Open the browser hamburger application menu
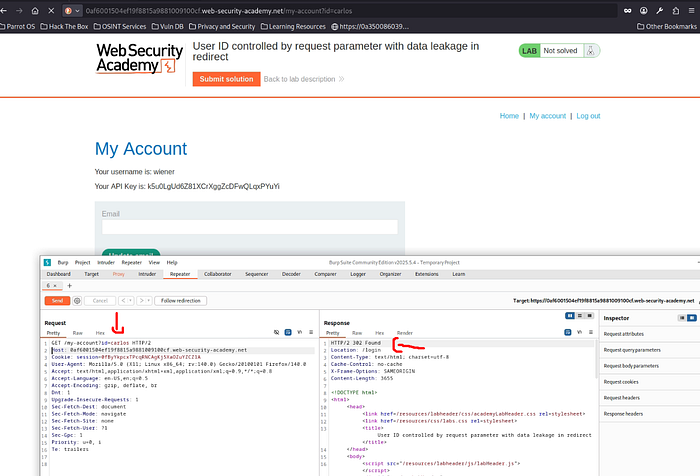The image size is (700, 476). click(692, 11)
